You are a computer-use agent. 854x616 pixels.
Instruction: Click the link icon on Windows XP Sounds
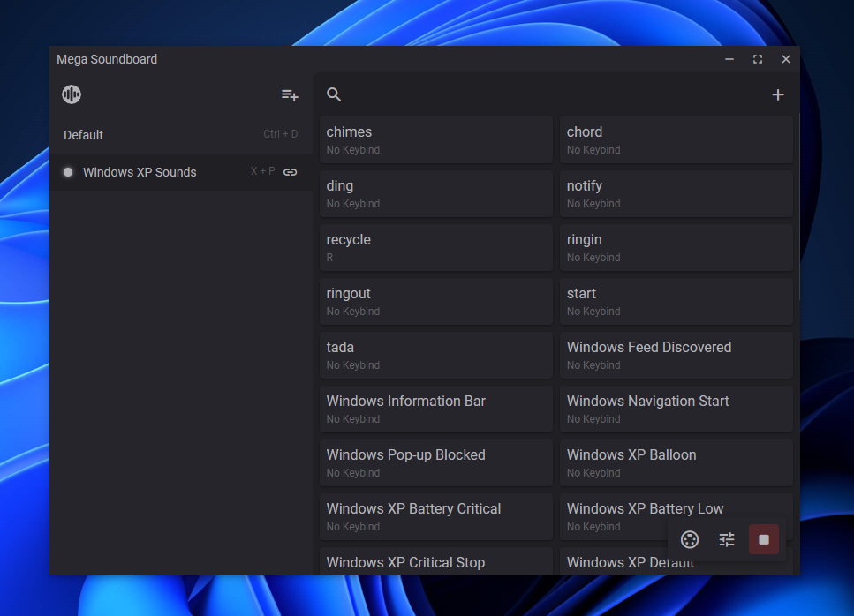pyautogui.click(x=290, y=172)
